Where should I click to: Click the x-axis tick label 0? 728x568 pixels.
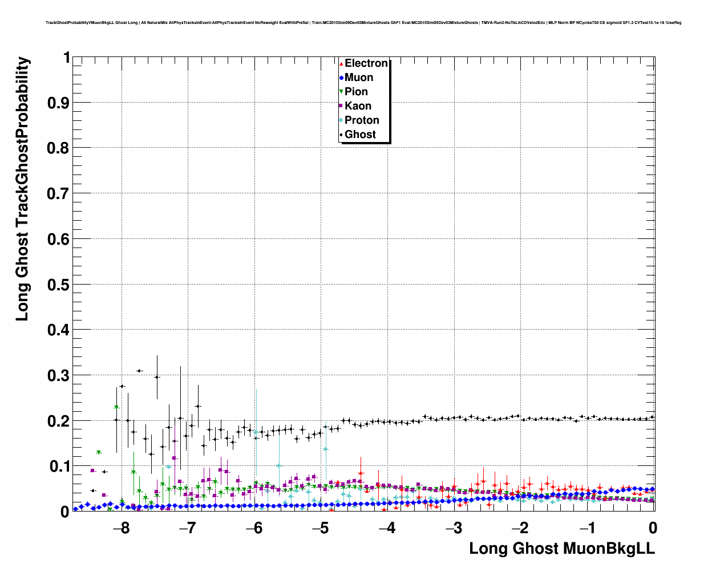[653, 528]
